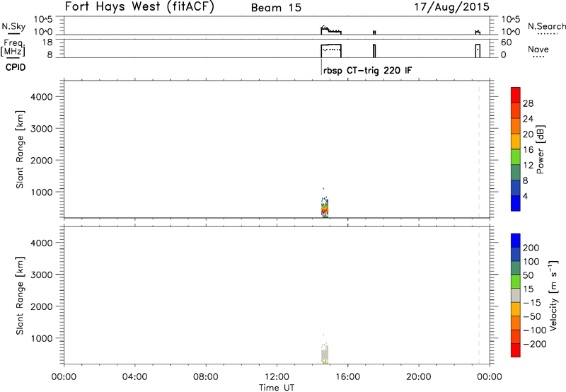The width and height of the screenshot is (566, 392).
Task: Click the blue bottom swatch of power colorbar
Action: pyautogui.click(x=516, y=203)
